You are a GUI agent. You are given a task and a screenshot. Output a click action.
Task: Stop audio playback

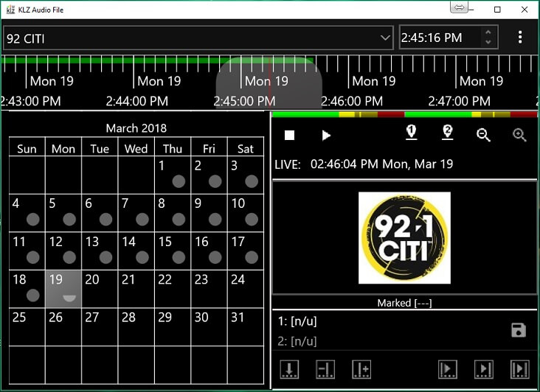[290, 136]
